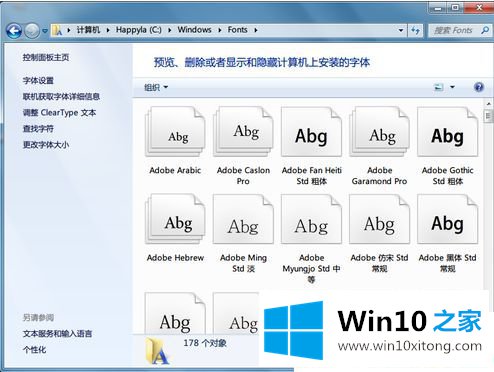The width and height of the screenshot is (494, 372).
Task: Click the Adobe 仿宋 Std 常规 label
Action: (379, 263)
